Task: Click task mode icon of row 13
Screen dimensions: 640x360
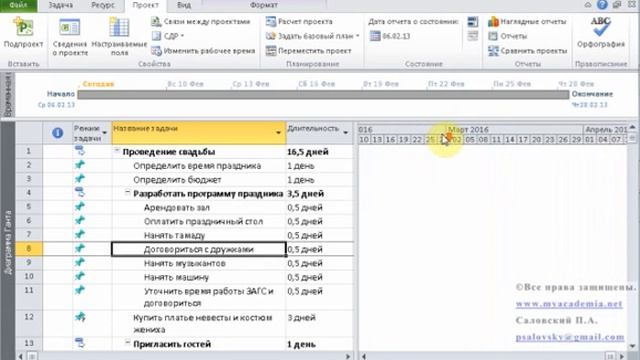Action: pos(80,343)
